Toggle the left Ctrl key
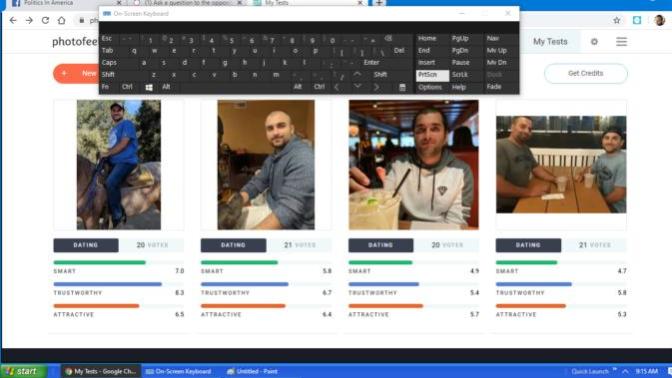672x378 pixels. point(127,87)
